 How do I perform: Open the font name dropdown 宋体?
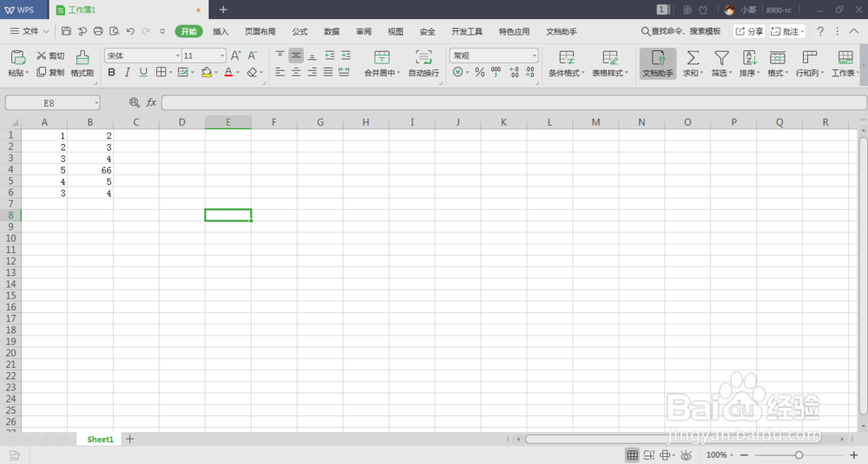178,56
